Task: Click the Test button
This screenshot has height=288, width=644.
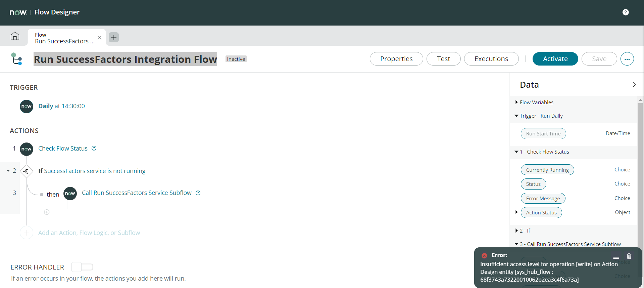Action: tap(443, 59)
